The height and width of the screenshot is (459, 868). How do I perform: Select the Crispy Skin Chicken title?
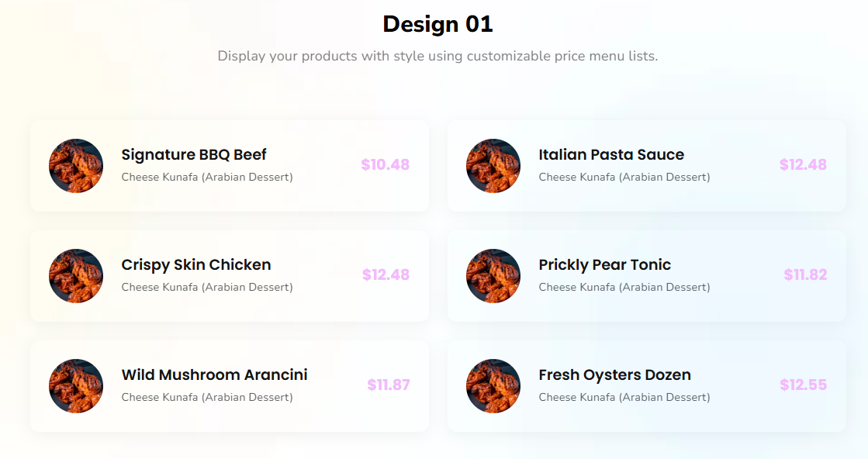point(195,264)
